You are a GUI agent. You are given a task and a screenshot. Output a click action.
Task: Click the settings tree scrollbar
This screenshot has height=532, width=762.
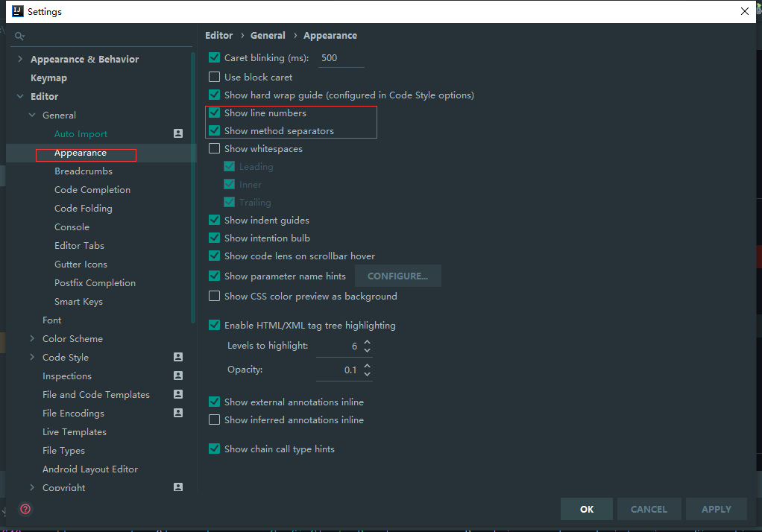(x=193, y=187)
